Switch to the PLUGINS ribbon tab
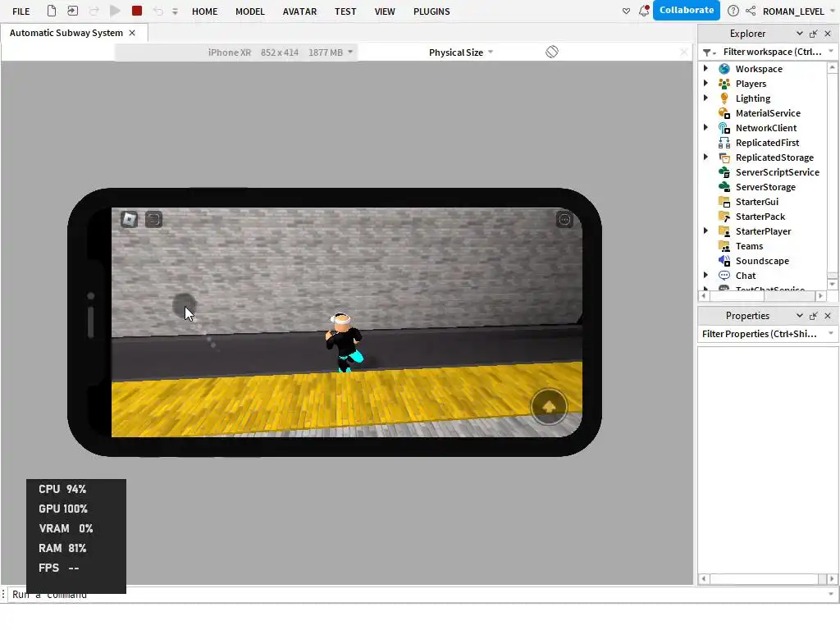The image size is (840, 630). coord(431,11)
